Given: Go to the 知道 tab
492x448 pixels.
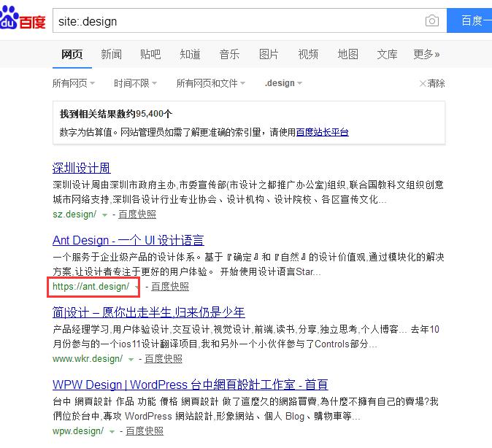Looking at the screenshot, I should (190, 54).
